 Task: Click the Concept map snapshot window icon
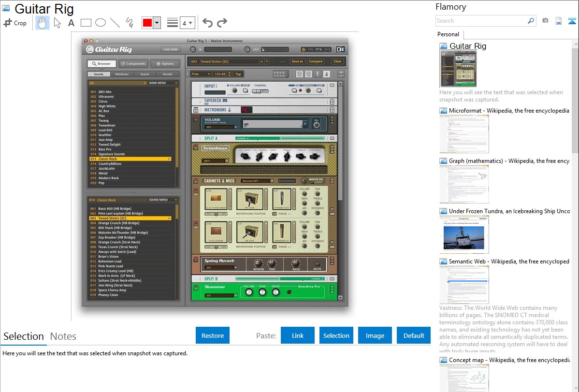coord(443,360)
